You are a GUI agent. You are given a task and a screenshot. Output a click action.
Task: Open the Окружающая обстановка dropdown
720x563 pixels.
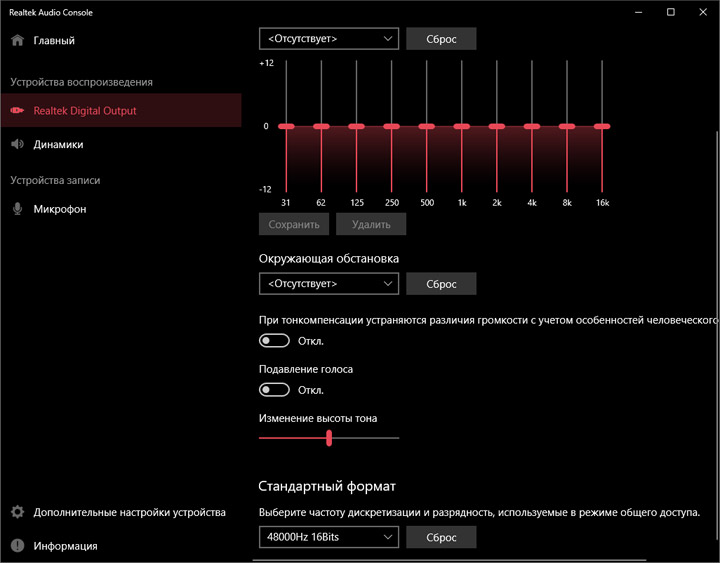pyautogui.click(x=329, y=283)
